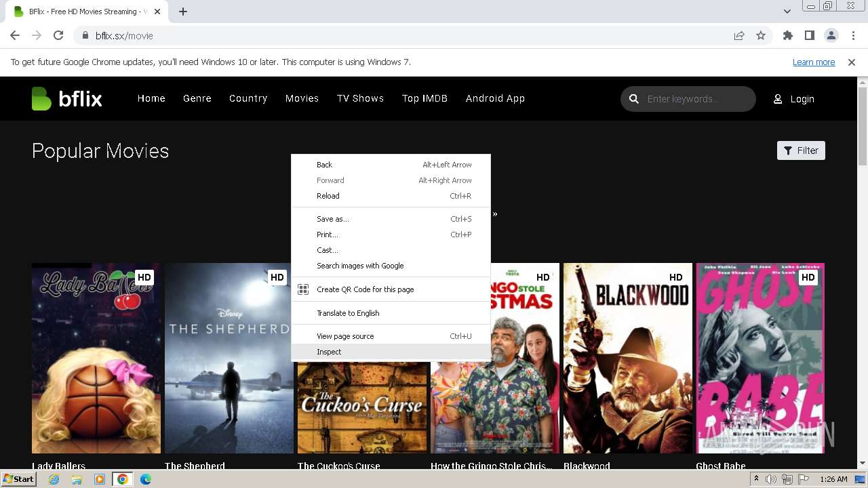Click the bflix logo
Screen dimensions: 868x488
66,99
